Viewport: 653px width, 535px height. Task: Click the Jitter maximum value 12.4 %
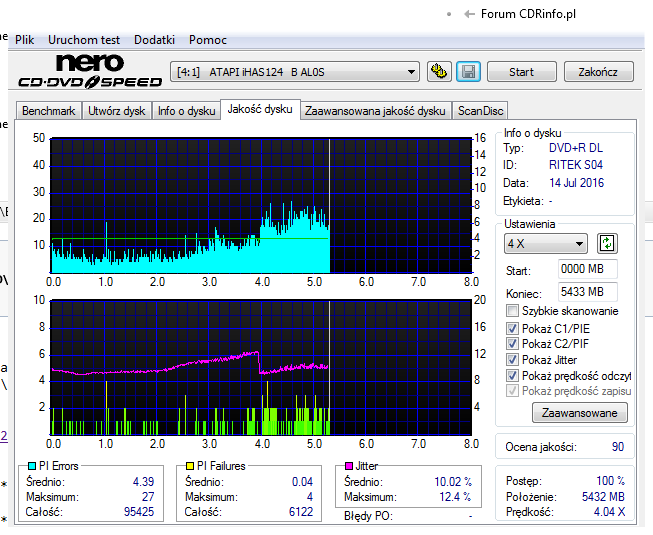[455, 497]
